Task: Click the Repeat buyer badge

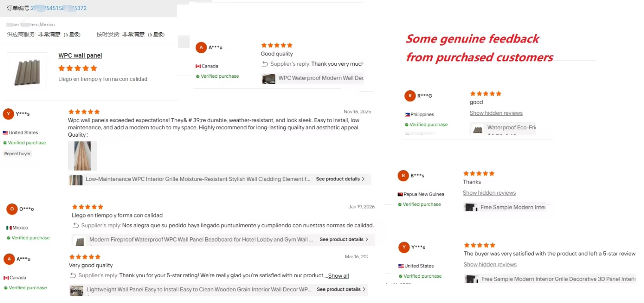Action: [x=18, y=153]
